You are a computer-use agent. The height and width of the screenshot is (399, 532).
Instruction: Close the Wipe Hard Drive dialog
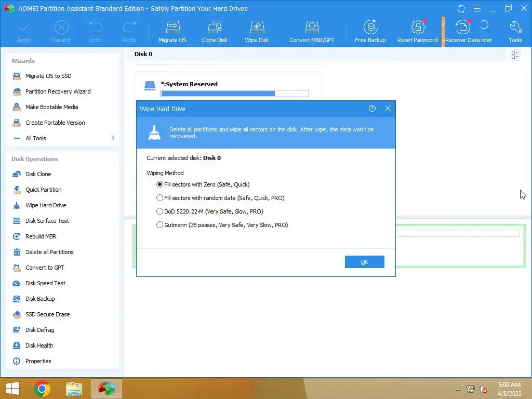point(388,109)
